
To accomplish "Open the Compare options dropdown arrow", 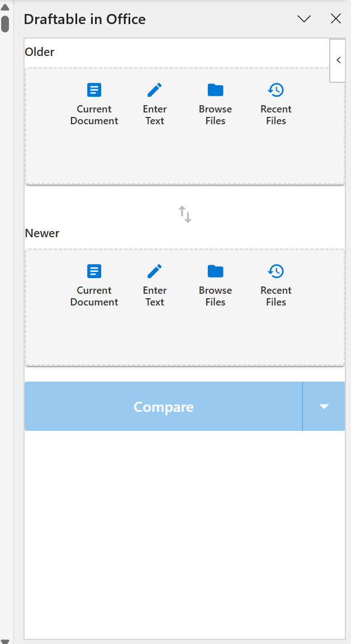I will point(324,407).
